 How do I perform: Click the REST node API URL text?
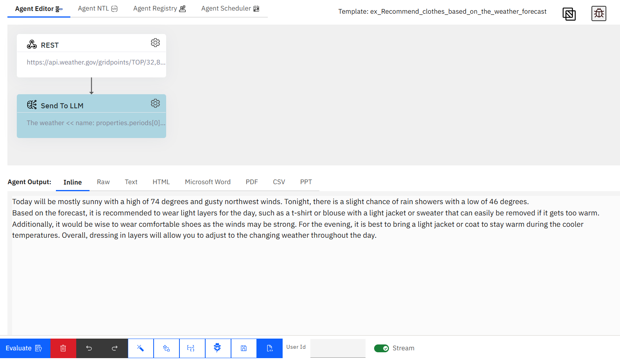click(96, 62)
